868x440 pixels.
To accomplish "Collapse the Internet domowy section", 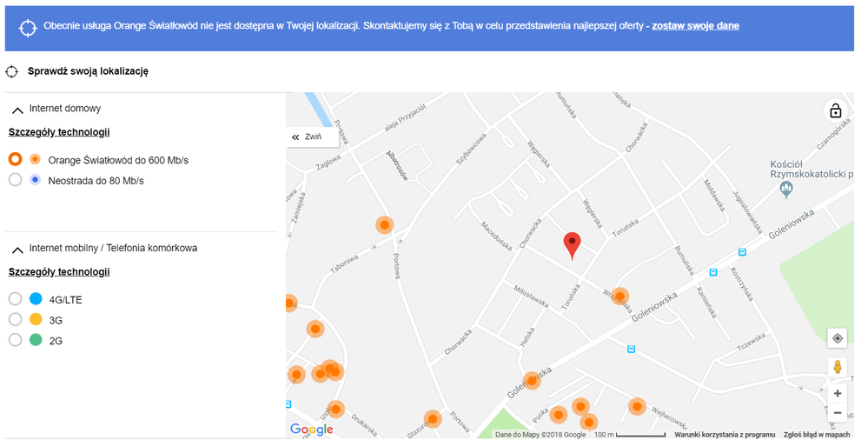I will coord(17,110).
